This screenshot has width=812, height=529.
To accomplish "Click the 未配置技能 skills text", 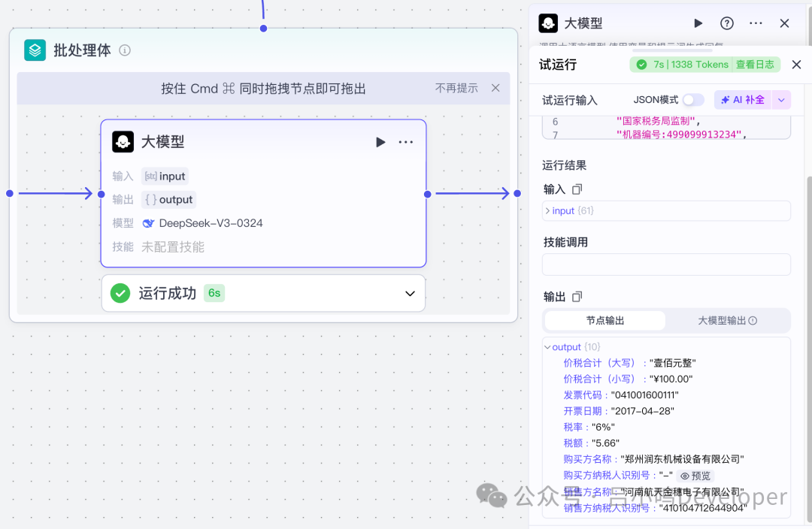I will click(172, 247).
